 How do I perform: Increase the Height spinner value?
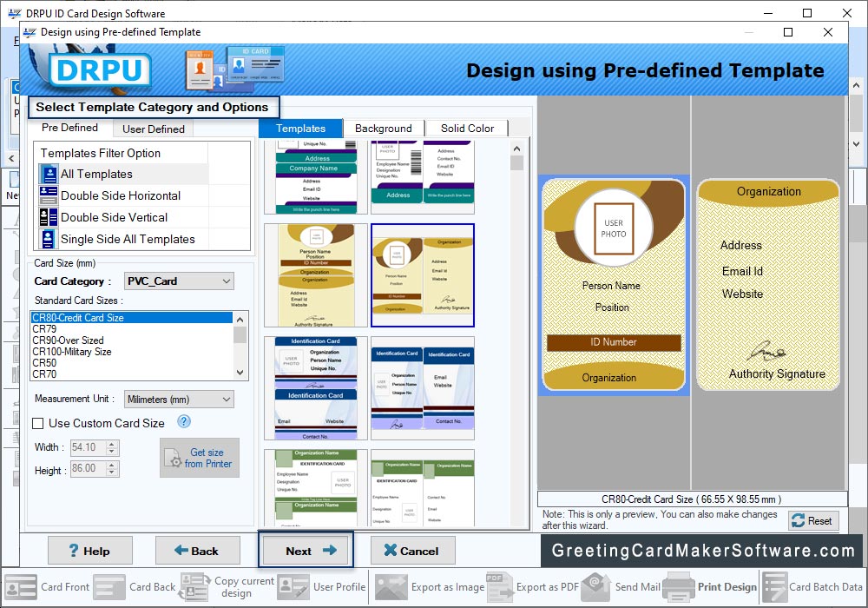point(112,465)
